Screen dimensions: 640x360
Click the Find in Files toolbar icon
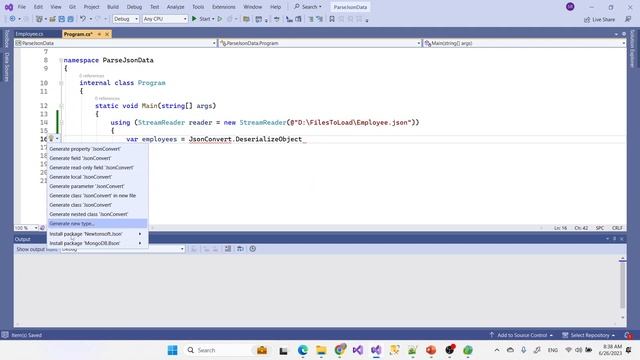click(x=246, y=19)
